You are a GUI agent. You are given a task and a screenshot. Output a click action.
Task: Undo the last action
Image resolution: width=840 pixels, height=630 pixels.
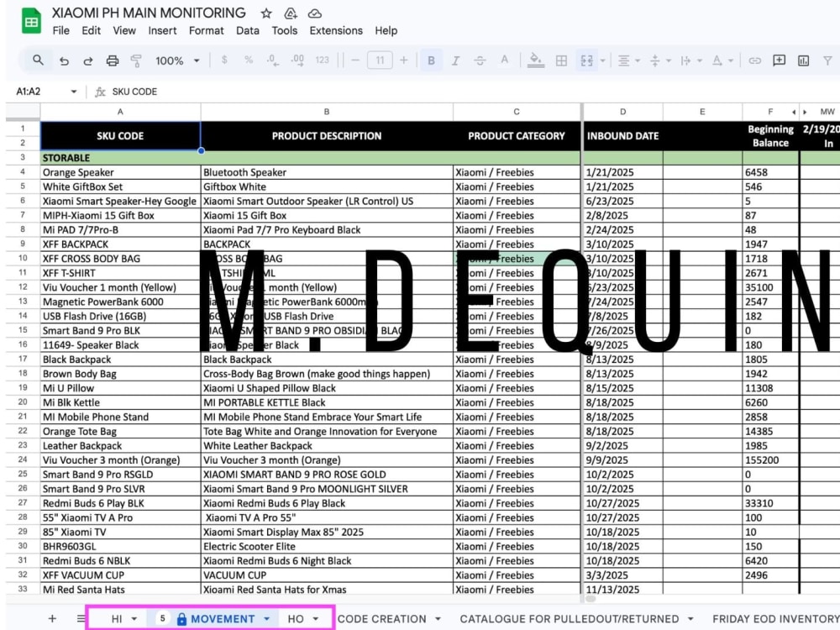pos(65,60)
